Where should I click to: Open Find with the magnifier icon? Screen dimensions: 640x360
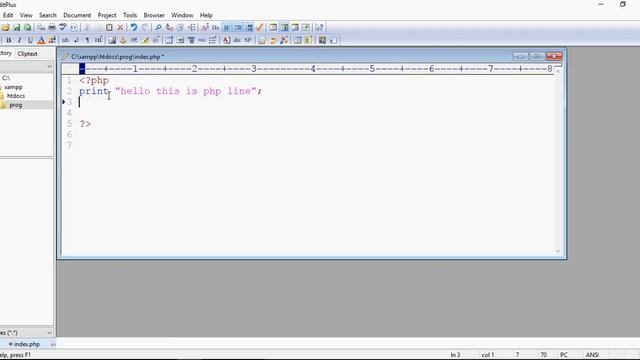[x=158, y=27]
